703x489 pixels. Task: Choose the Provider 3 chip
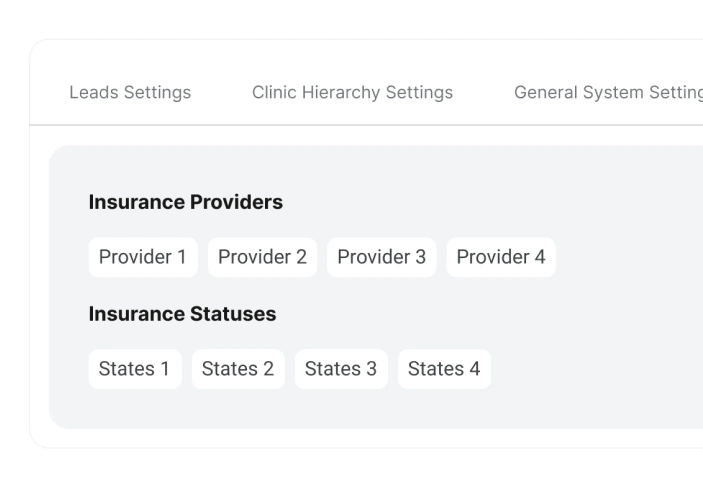click(381, 257)
